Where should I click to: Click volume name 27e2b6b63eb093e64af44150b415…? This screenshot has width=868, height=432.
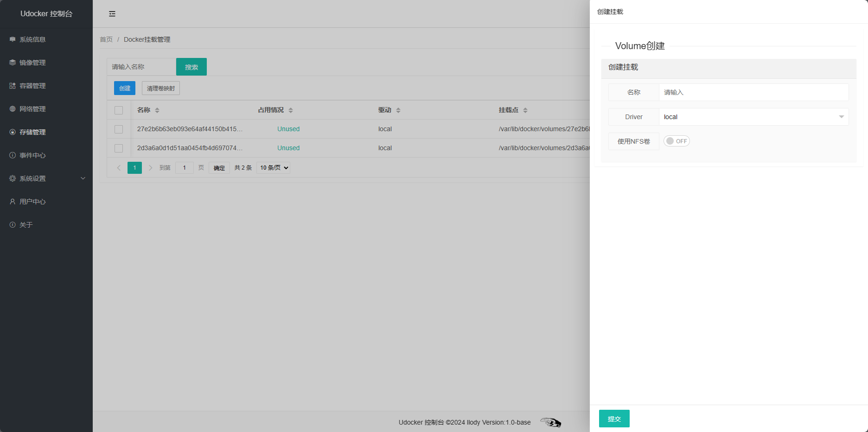(x=190, y=129)
